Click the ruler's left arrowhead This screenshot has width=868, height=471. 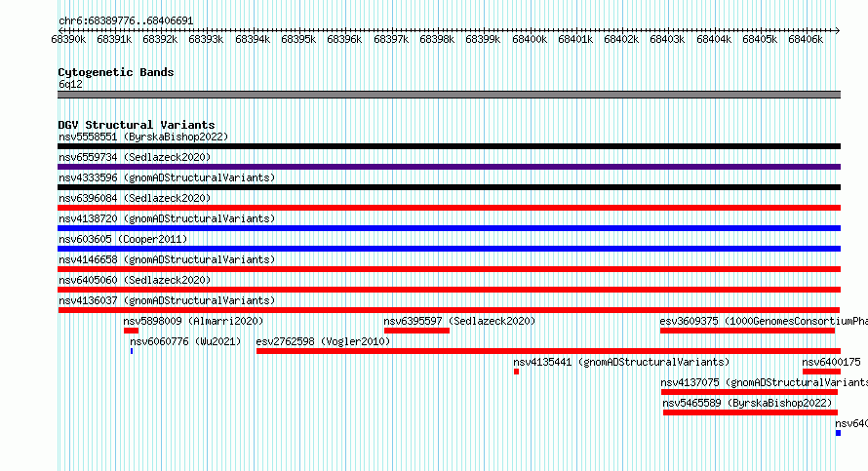(x=60, y=30)
